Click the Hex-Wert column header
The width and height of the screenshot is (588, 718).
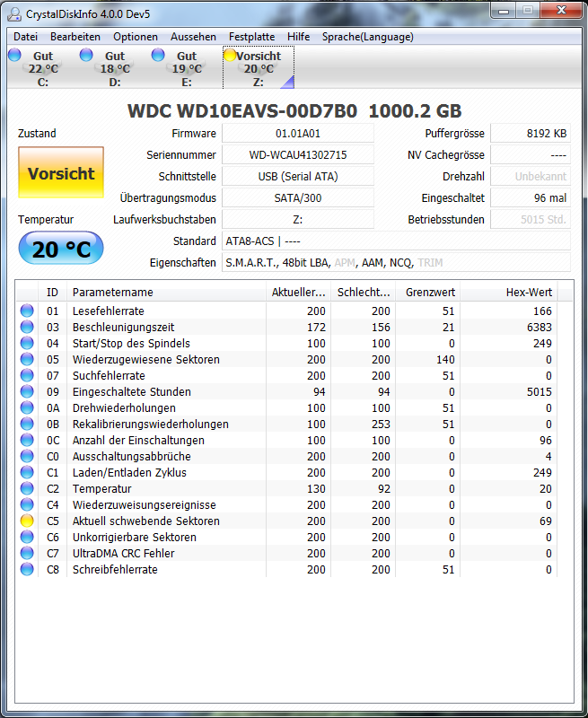(509, 293)
